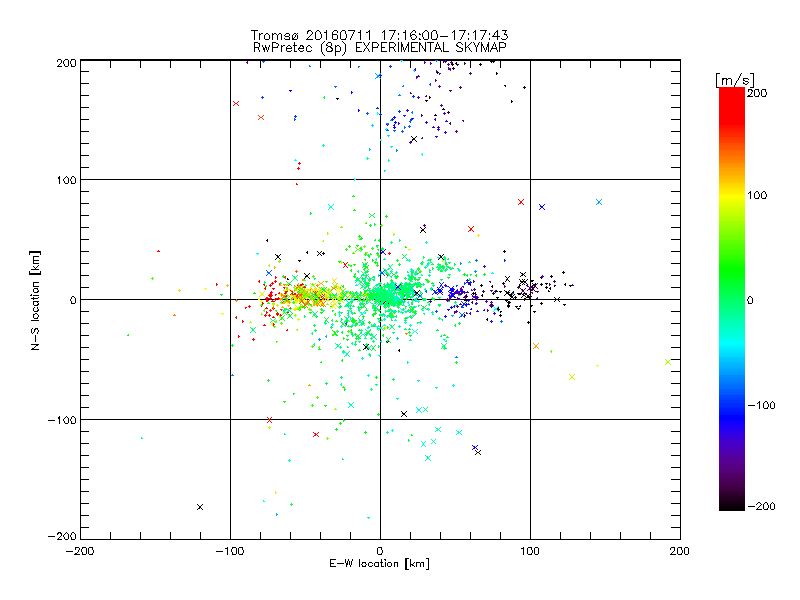Click the x-axis tick label '0'
This screenshot has height=600, width=800.
click(x=380, y=551)
